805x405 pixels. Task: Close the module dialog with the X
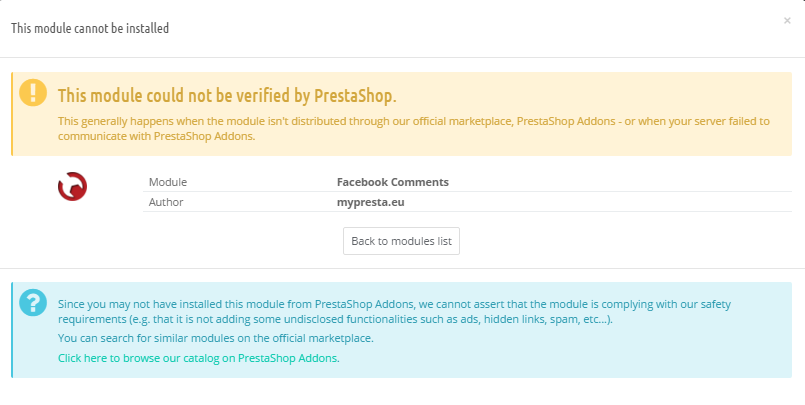point(787,21)
